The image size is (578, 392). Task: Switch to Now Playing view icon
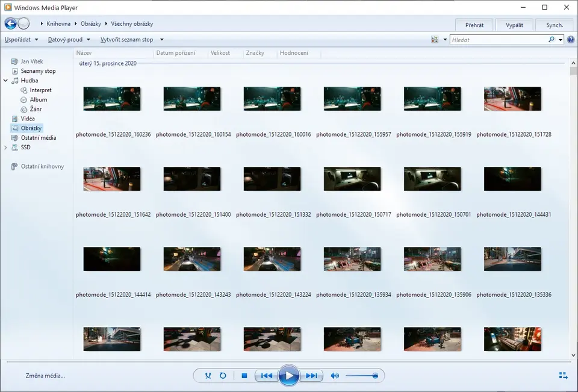[x=563, y=376]
